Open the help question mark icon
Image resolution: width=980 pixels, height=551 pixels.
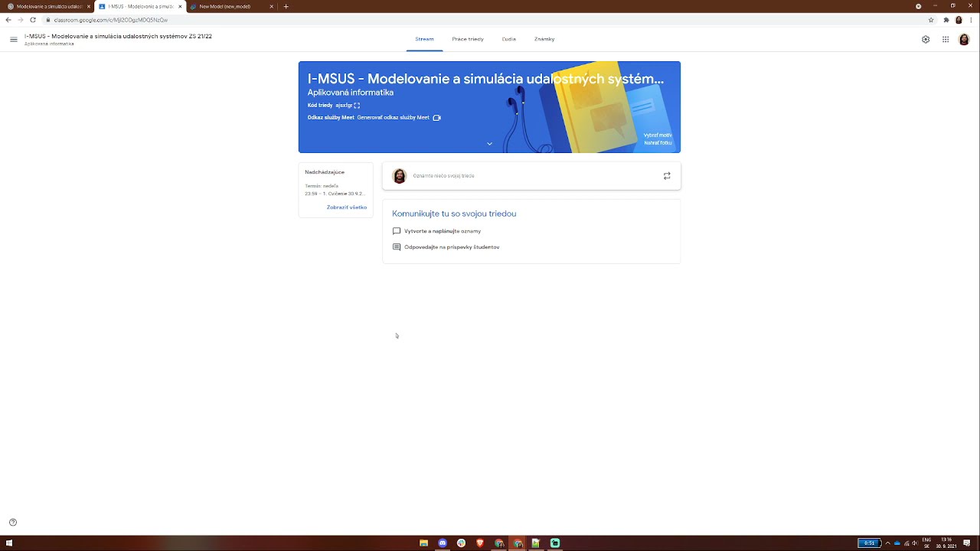coord(12,523)
